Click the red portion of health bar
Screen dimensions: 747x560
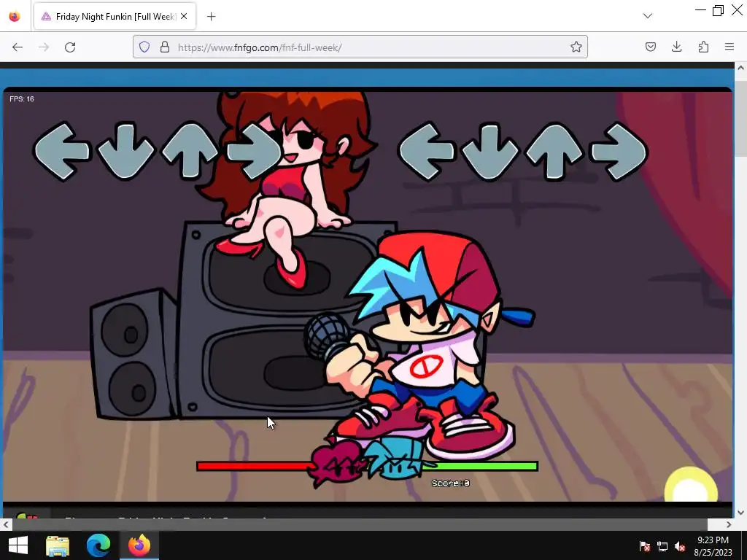click(255, 466)
